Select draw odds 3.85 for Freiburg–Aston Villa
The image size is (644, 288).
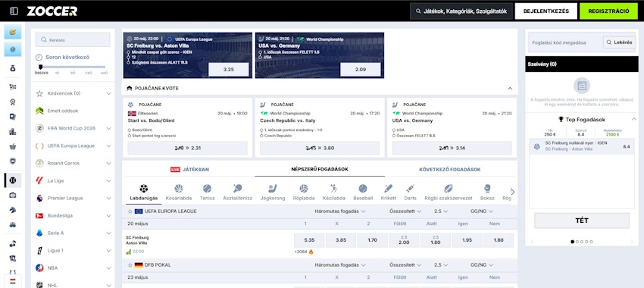click(x=341, y=240)
